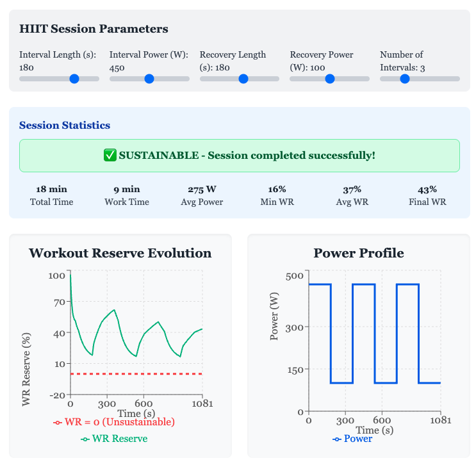Adjust the Recovery Length slider handle

(x=243, y=79)
